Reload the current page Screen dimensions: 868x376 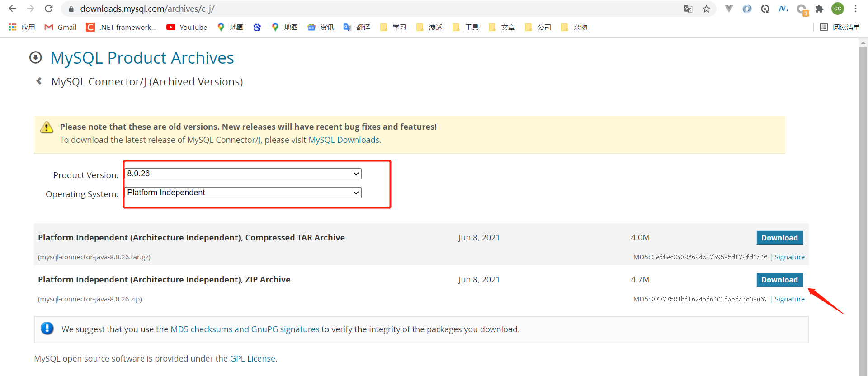click(49, 9)
